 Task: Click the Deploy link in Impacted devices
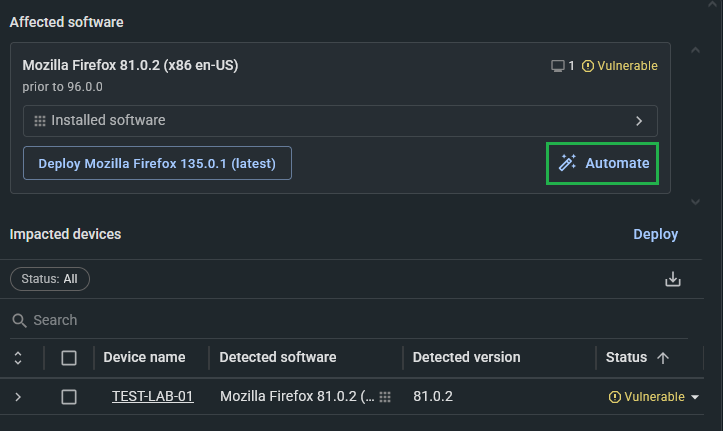(x=655, y=234)
